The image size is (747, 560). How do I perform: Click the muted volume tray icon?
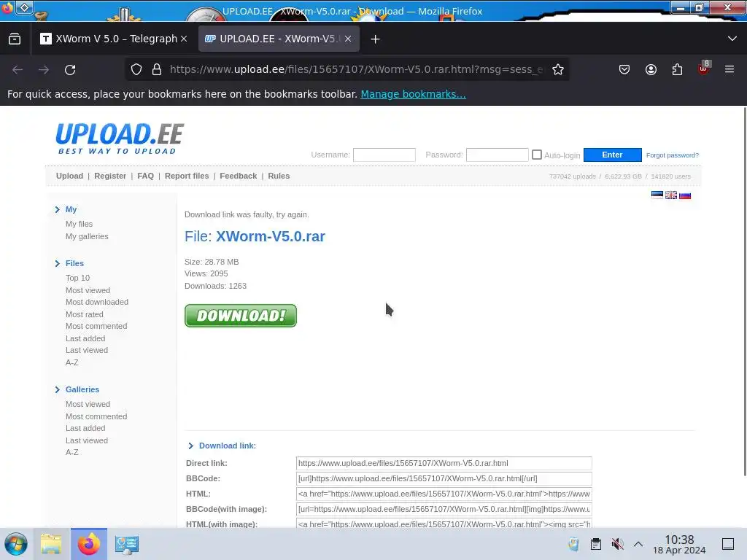617,544
